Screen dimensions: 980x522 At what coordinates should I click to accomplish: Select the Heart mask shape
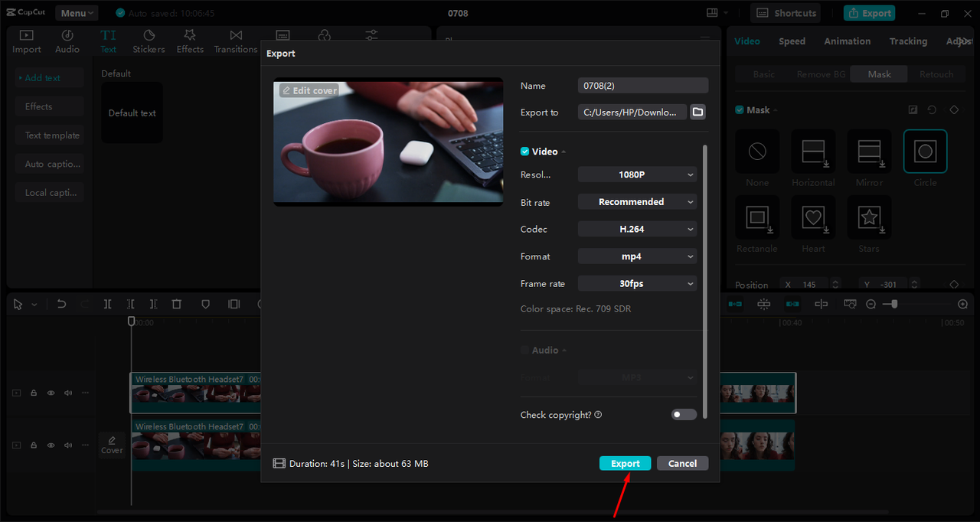813,217
